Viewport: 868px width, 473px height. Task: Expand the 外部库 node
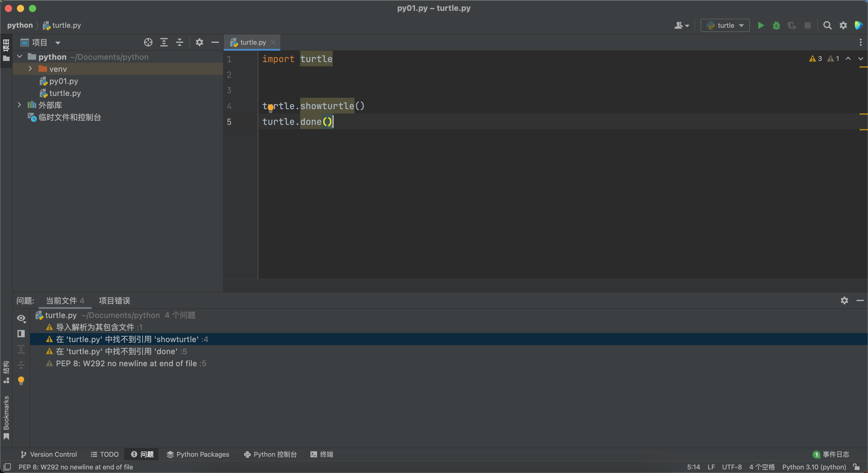point(20,105)
